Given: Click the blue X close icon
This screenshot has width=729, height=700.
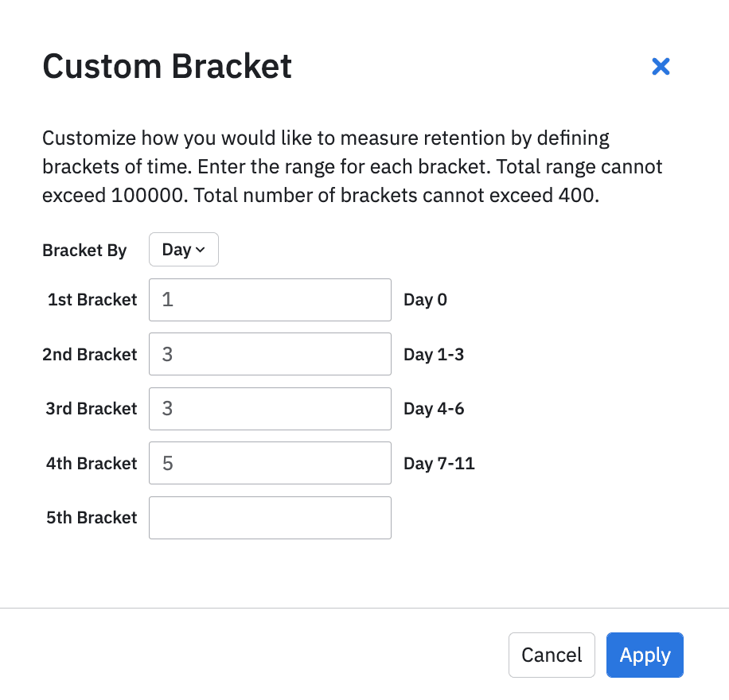Looking at the screenshot, I should 661,67.
